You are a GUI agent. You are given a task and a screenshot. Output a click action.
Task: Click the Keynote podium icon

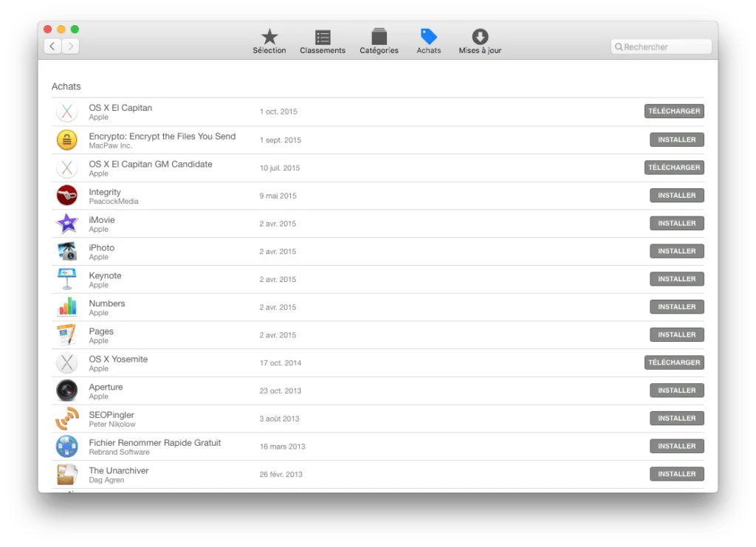click(x=67, y=279)
